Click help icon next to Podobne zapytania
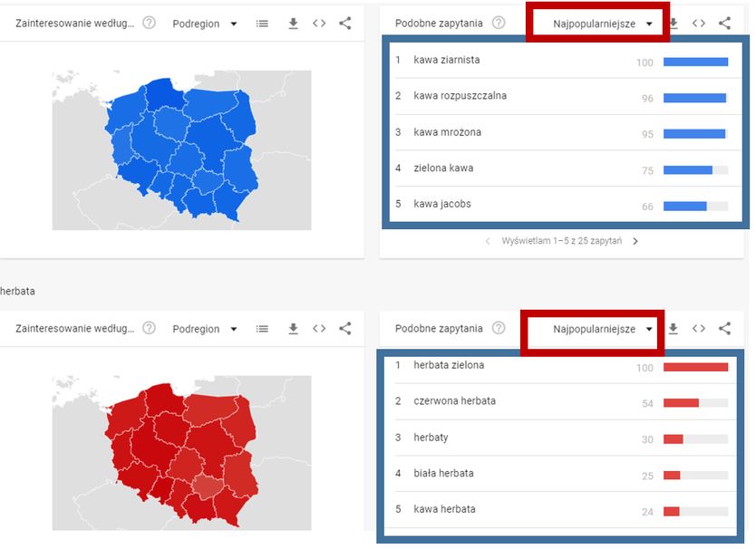Image resolution: width=756 pixels, height=549 pixels. (x=498, y=23)
